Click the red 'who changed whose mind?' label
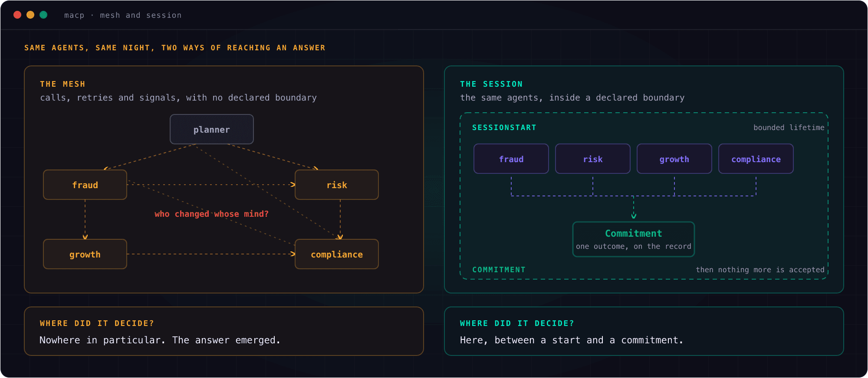 click(x=212, y=214)
